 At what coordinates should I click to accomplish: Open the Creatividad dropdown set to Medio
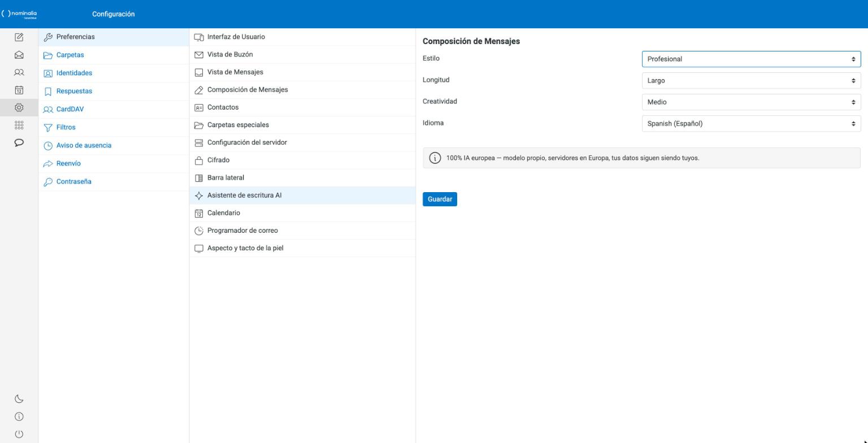pos(751,102)
